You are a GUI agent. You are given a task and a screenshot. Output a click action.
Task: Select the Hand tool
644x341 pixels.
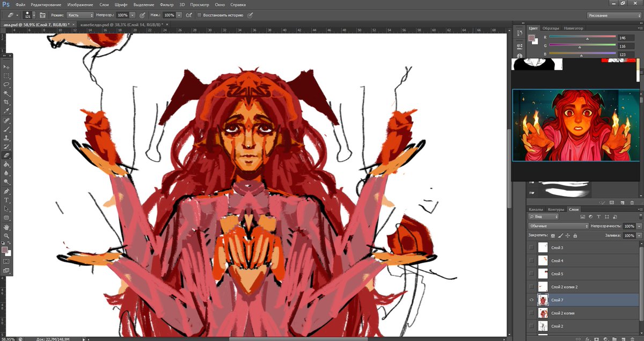pos(6,227)
